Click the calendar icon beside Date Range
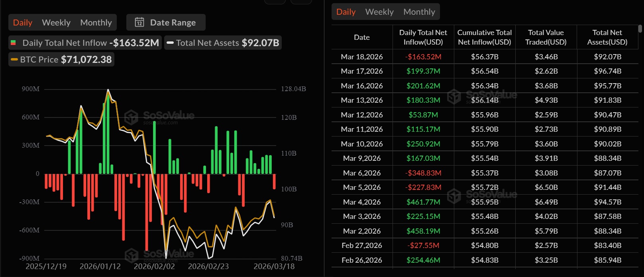 139,22
